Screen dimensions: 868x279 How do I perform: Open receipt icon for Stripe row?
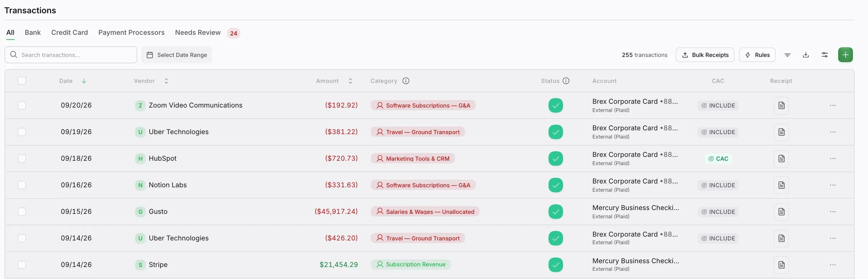[781, 265]
